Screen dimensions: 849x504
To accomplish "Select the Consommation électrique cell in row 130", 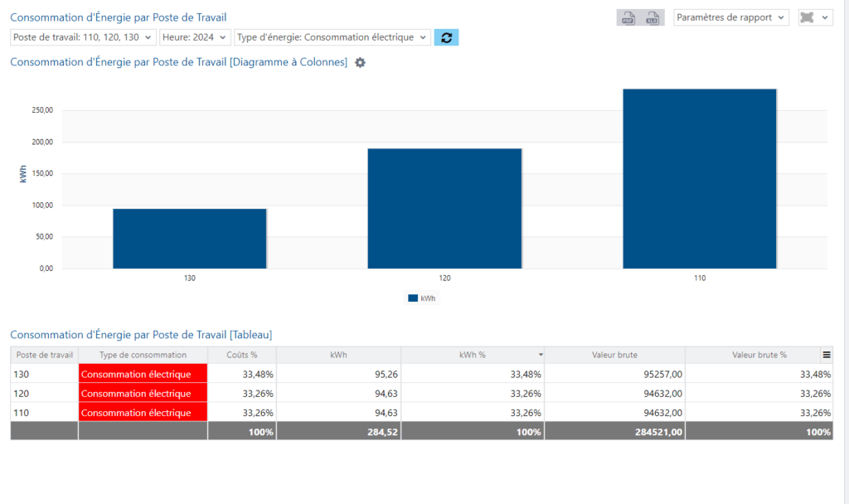I will click(143, 374).
